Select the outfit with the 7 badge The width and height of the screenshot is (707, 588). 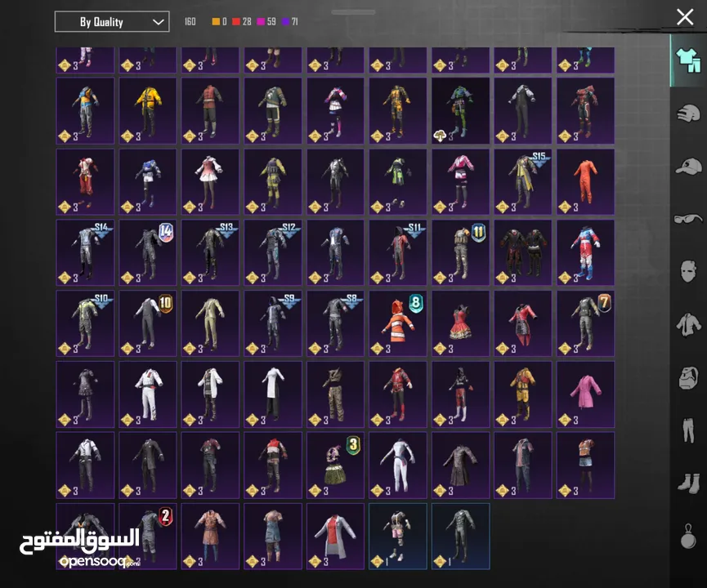(x=585, y=323)
